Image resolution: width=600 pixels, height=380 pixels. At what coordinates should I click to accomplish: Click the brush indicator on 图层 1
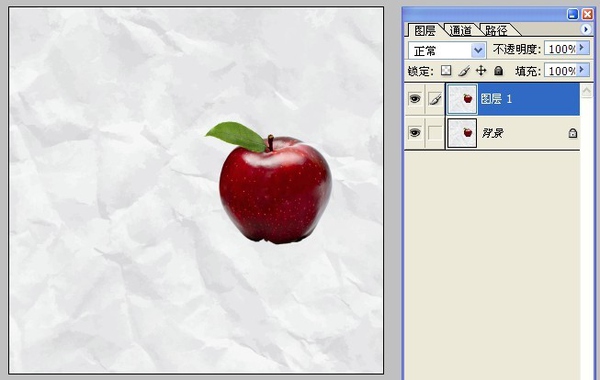click(x=435, y=99)
